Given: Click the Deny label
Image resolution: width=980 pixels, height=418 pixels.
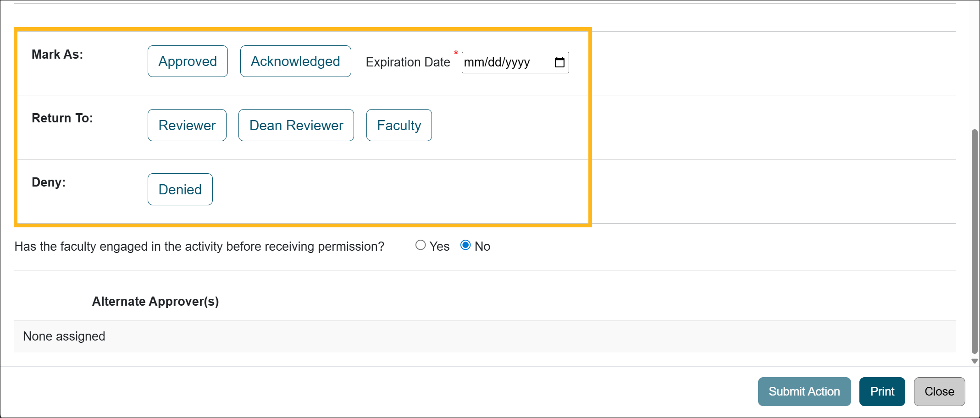Looking at the screenshot, I should [48, 182].
